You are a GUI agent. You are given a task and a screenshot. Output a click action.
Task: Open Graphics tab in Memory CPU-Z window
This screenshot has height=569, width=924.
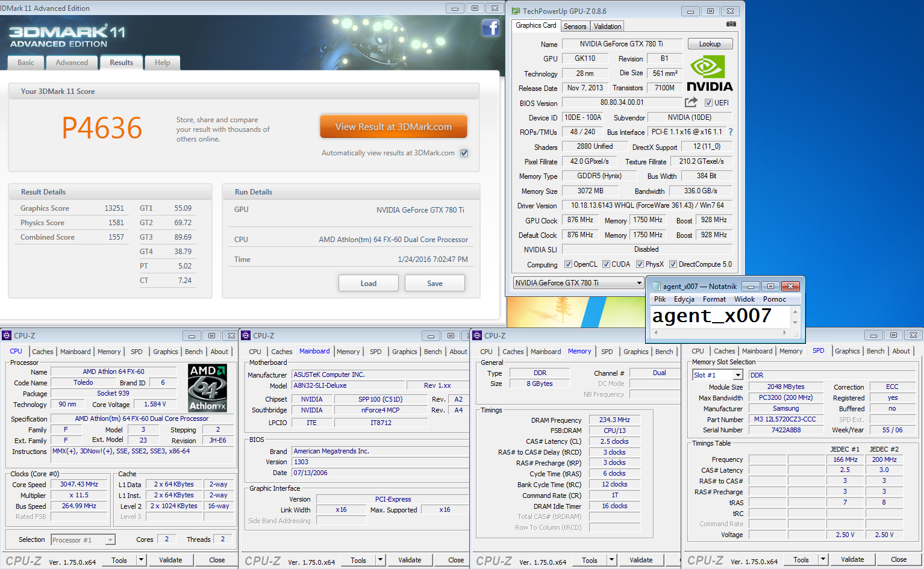click(636, 352)
